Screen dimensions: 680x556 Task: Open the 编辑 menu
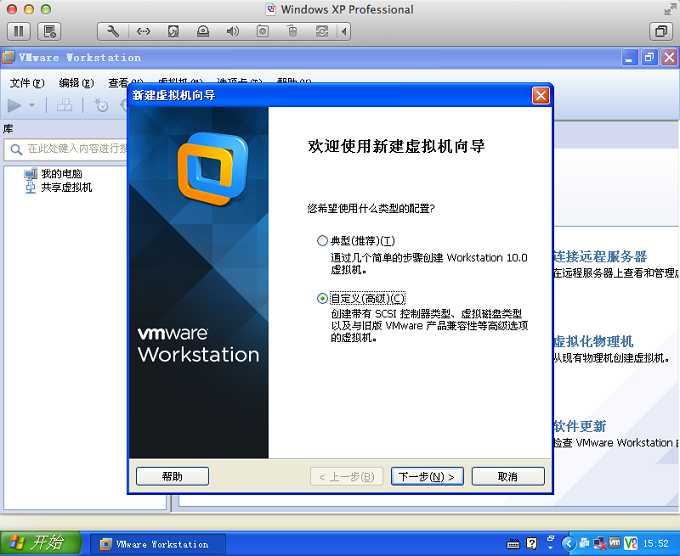coord(76,82)
